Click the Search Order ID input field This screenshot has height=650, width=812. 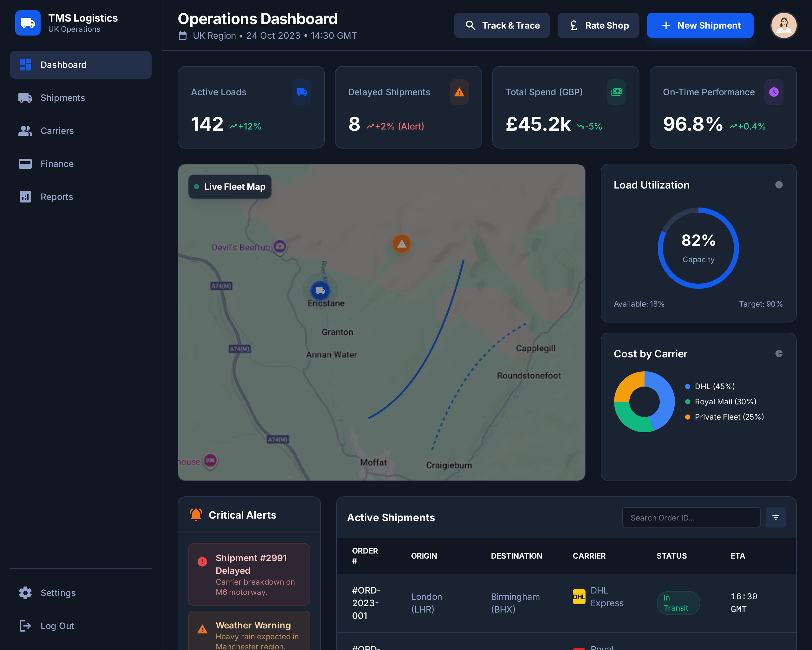(691, 517)
